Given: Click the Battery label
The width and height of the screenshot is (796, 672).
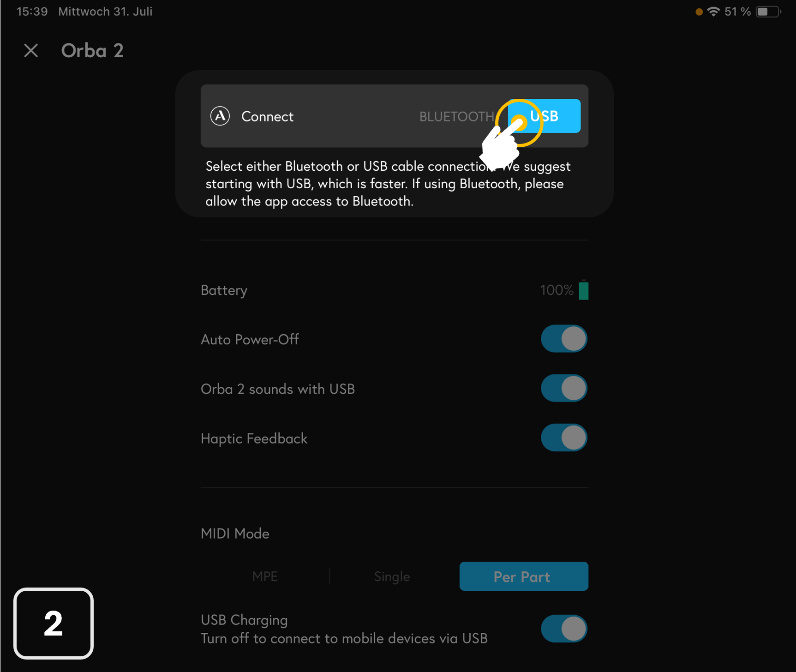Looking at the screenshot, I should pos(224,290).
